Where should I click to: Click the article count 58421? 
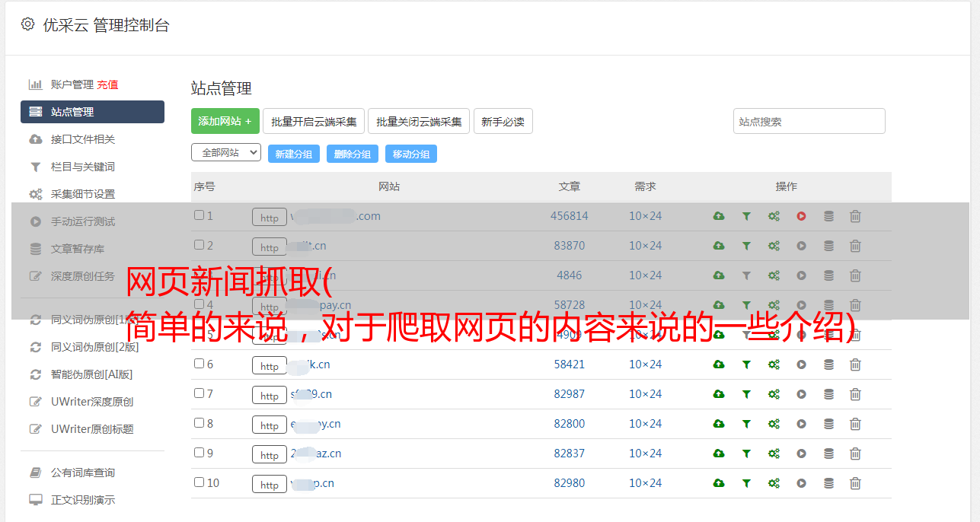click(570, 364)
